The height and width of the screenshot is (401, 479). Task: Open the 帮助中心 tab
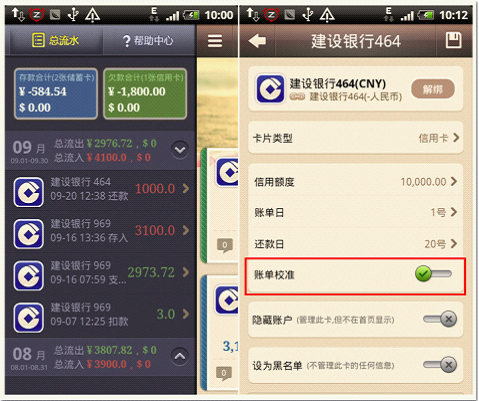[x=149, y=41]
